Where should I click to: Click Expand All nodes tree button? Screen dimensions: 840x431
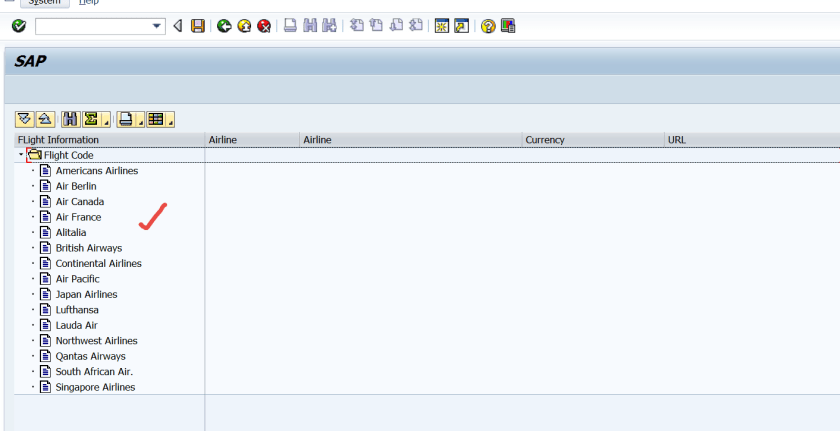pos(25,119)
